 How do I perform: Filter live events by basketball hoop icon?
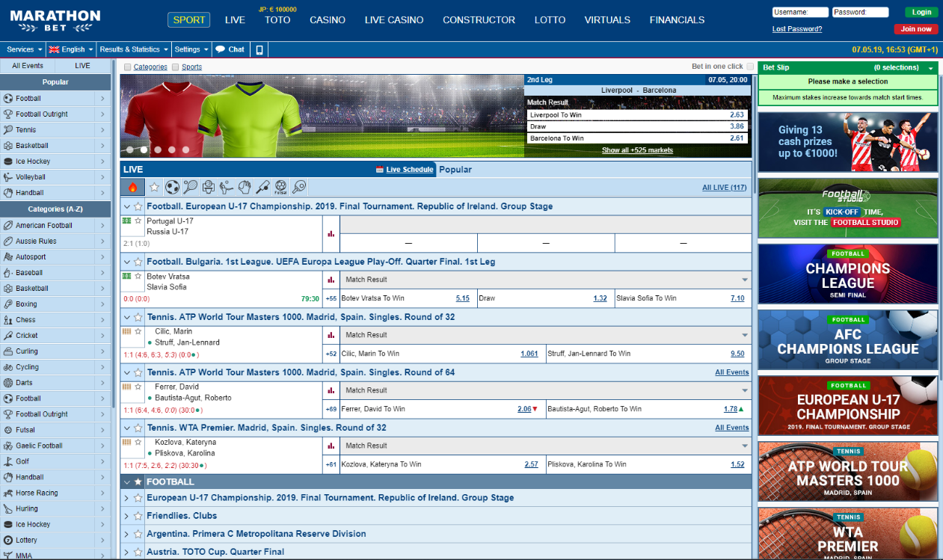[x=209, y=187]
